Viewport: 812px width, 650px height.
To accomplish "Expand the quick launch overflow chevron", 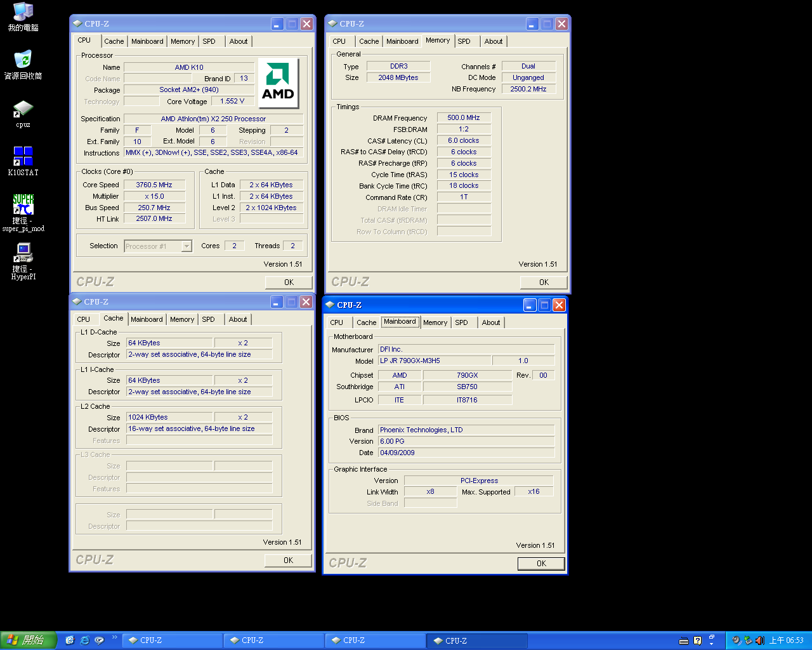I will 115,637.
